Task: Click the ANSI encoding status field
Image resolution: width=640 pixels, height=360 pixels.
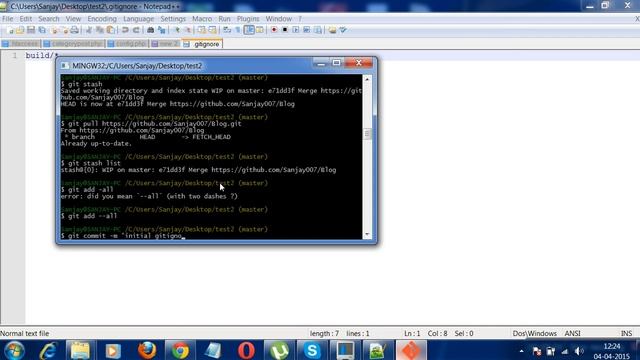Action: 572,333
